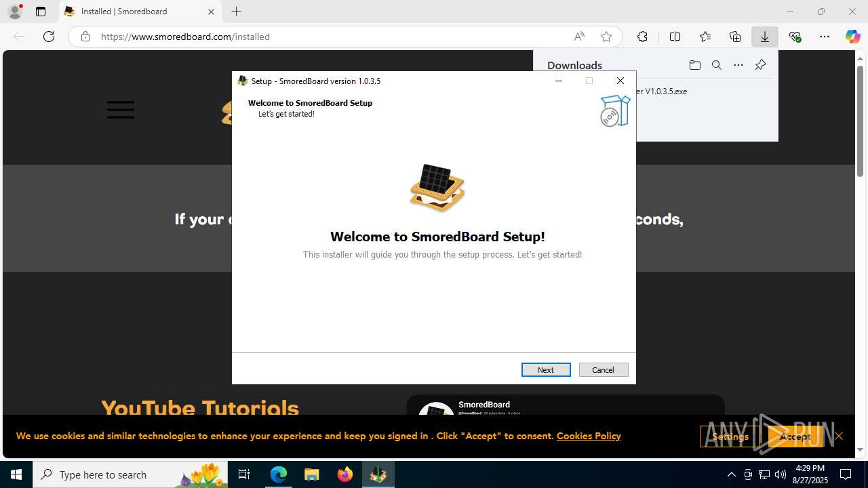Screen dimensions: 868x488
Task: Toggle the Downloads toolbar button
Action: click(x=765, y=37)
